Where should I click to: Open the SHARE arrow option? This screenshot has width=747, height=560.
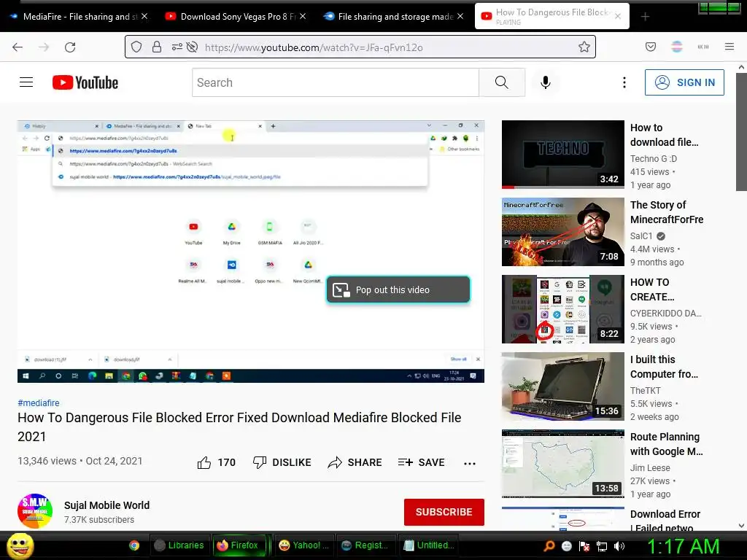click(355, 462)
